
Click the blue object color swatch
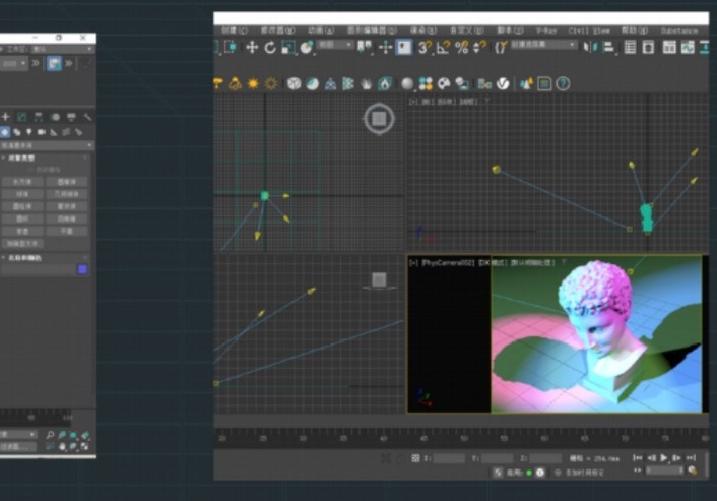82,269
